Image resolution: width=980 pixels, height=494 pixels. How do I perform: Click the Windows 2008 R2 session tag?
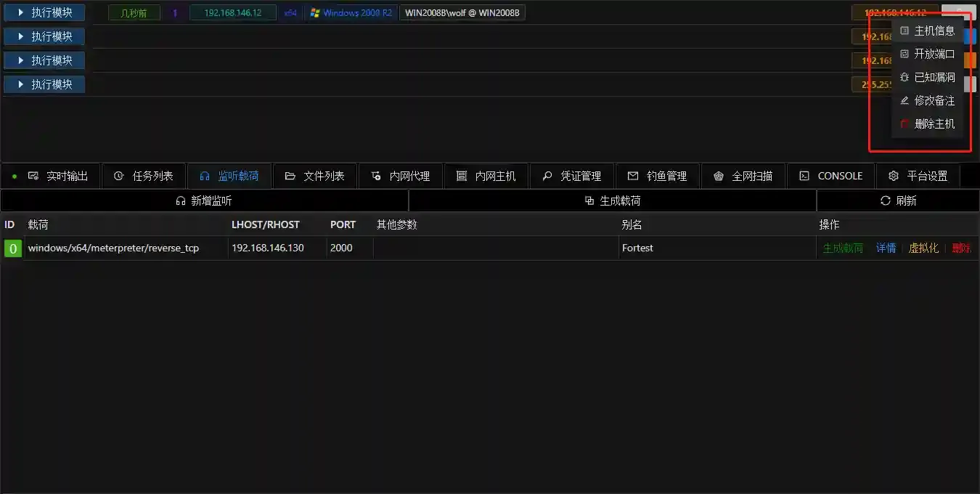351,13
